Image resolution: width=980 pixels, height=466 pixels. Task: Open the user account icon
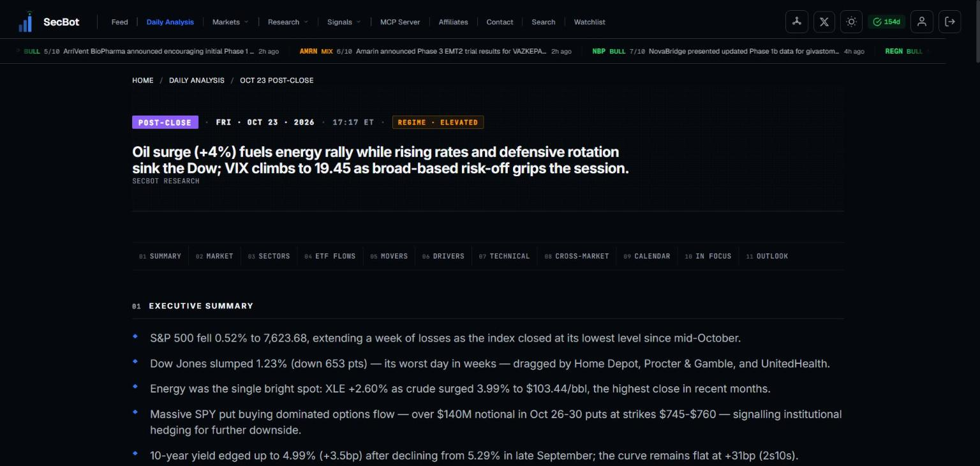pos(921,22)
